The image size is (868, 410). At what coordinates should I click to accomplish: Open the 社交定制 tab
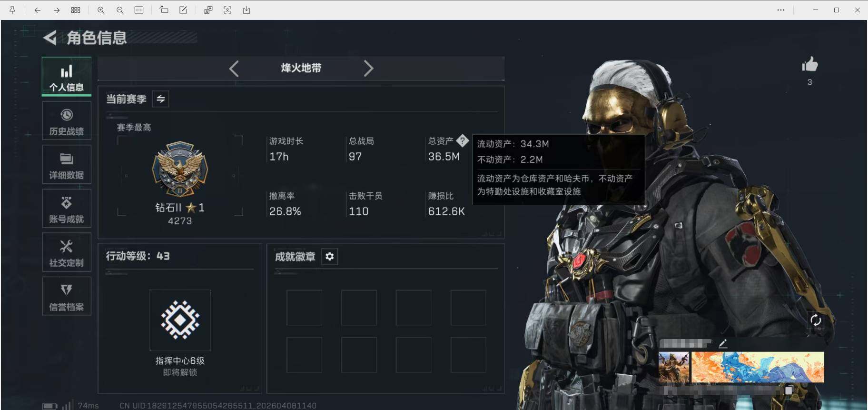coord(67,252)
